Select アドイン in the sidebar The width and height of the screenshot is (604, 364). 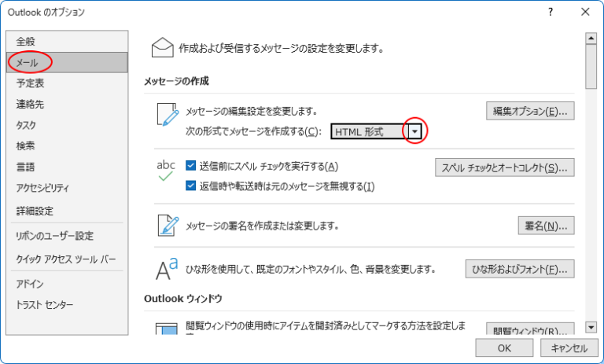click(67, 284)
